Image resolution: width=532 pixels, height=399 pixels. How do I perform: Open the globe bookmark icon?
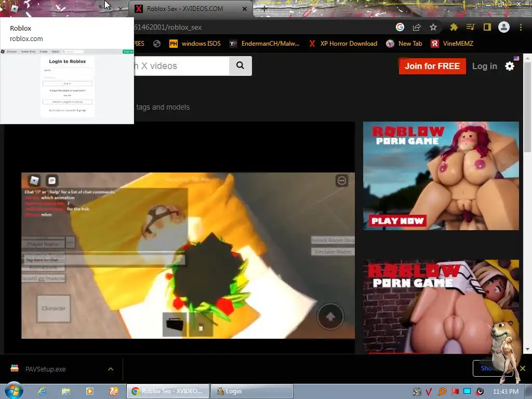157,44
